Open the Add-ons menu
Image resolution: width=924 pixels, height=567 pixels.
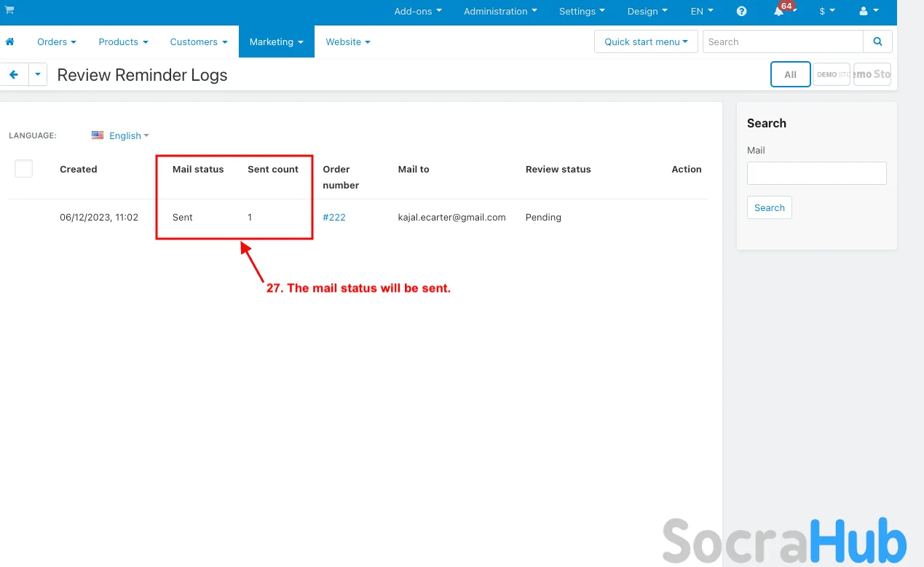(x=417, y=12)
